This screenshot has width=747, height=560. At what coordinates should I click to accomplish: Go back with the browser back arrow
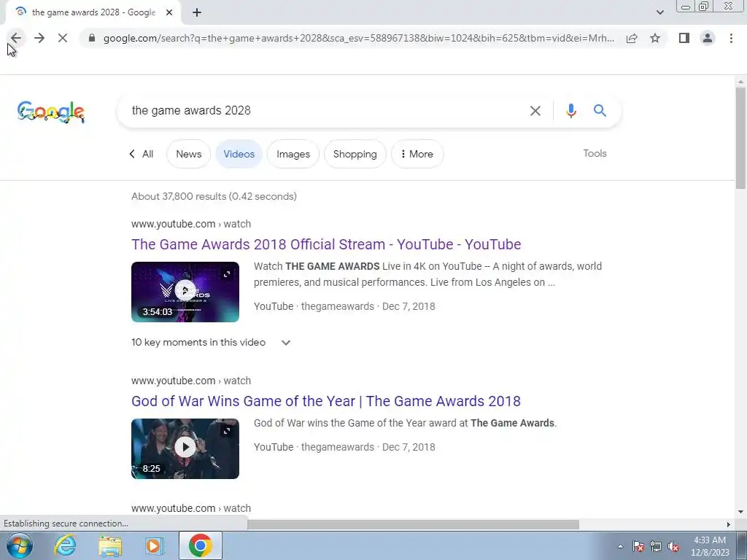[16, 38]
